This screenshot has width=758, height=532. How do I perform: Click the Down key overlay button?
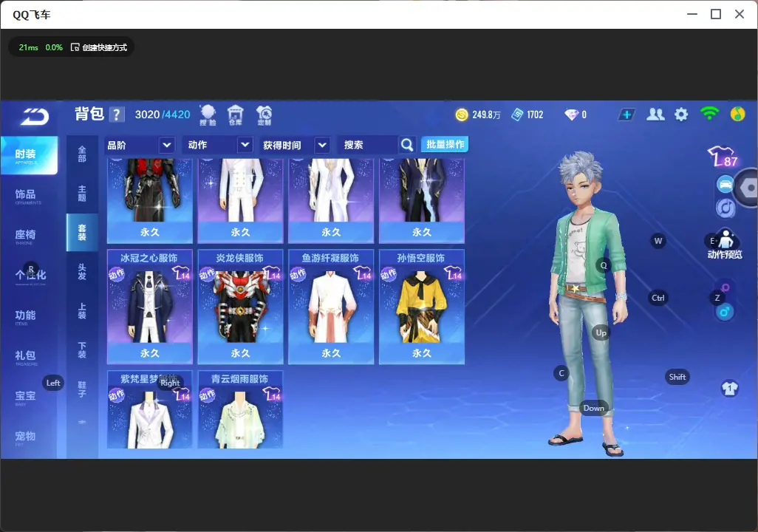tap(594, 408)
